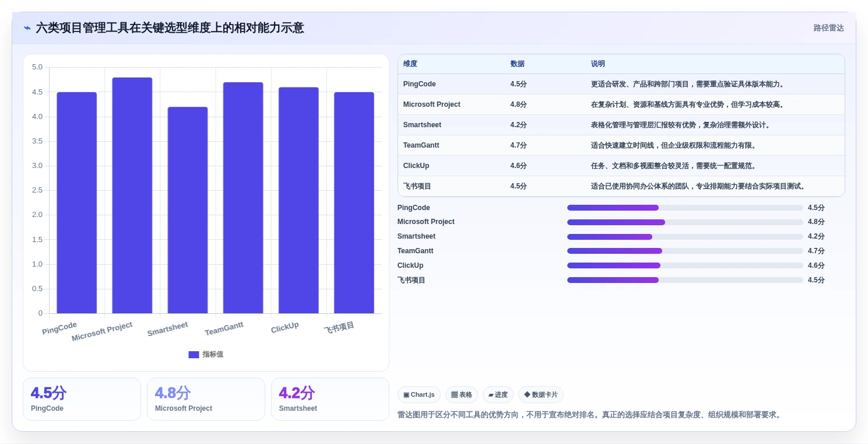Select the Microsoft Project table row name
868x444 pixels.
(432, 104)
